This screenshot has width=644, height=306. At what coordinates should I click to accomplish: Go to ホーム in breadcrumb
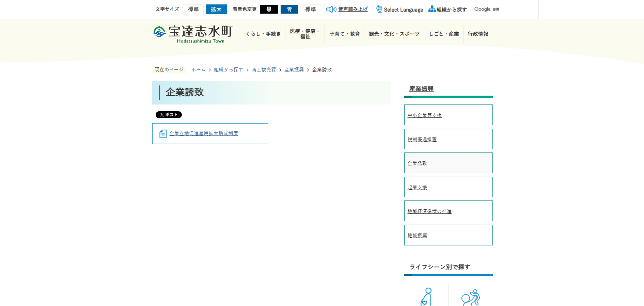(x=198, y=70)
